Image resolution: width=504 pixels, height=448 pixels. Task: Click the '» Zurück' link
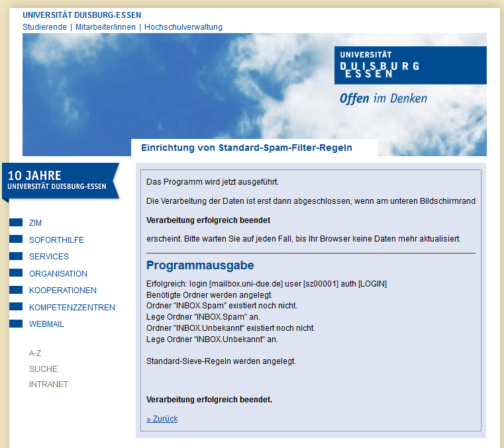162,419
